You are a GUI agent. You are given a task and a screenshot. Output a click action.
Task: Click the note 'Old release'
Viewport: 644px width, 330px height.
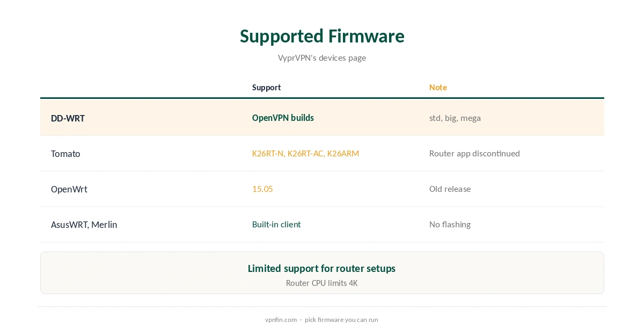coord(450,189)
